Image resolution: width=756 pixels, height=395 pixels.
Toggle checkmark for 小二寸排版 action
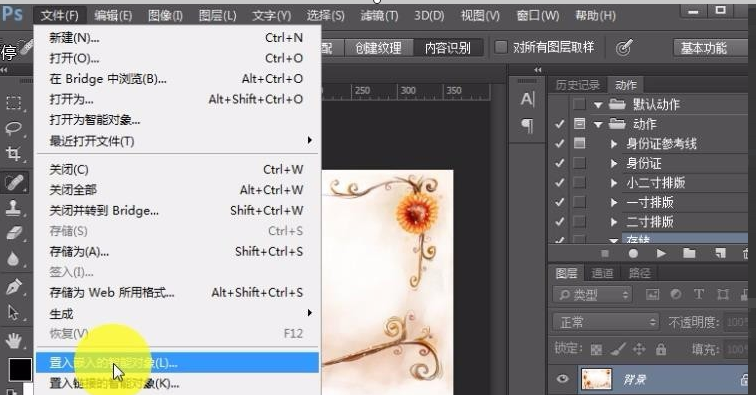click(x=559, y=183)
